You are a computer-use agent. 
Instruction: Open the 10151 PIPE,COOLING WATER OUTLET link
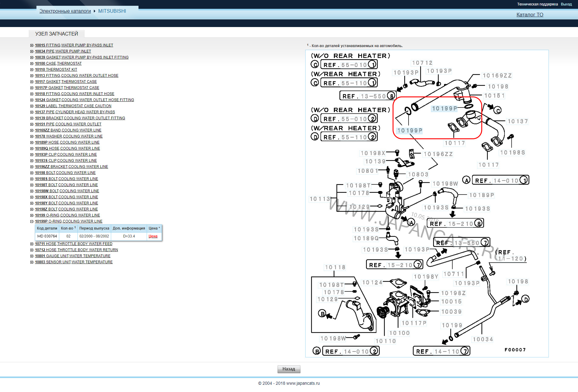tap(68, 124)
